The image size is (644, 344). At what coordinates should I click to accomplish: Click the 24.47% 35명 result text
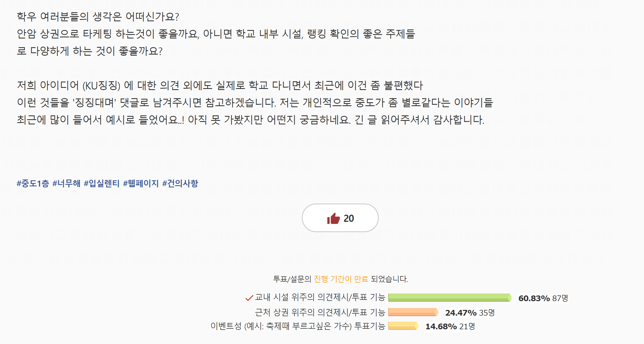tap(470, 313)
